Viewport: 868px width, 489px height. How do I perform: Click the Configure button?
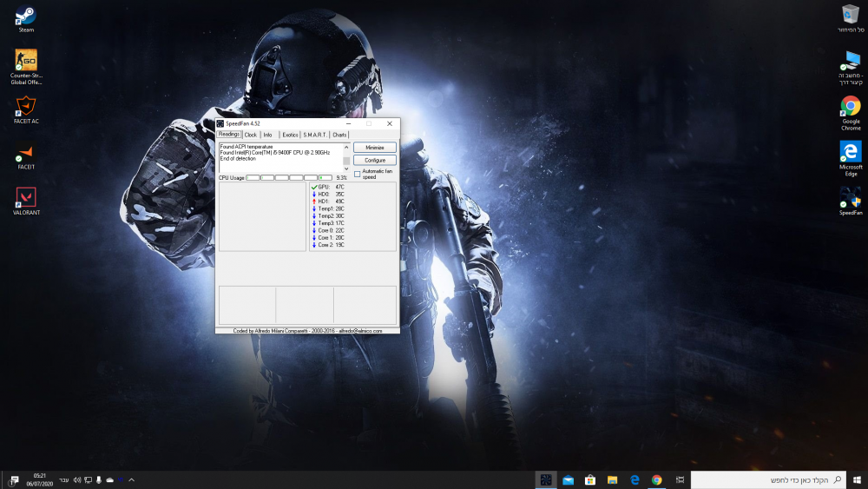(x=375, y=160)
